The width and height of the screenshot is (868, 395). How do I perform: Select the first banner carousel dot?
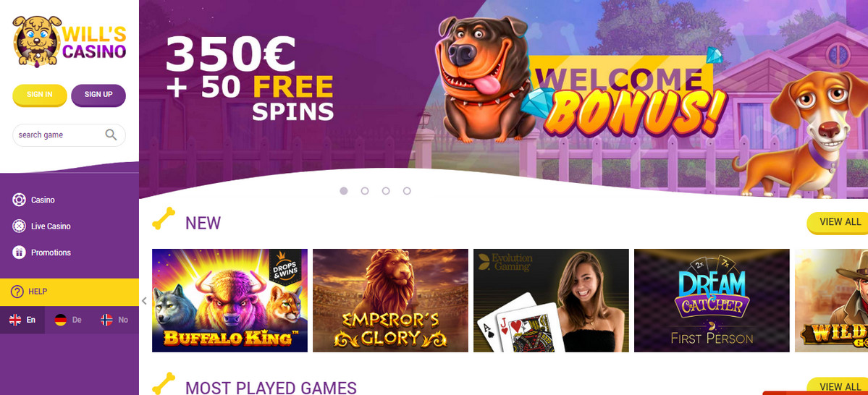click(344, 191)
